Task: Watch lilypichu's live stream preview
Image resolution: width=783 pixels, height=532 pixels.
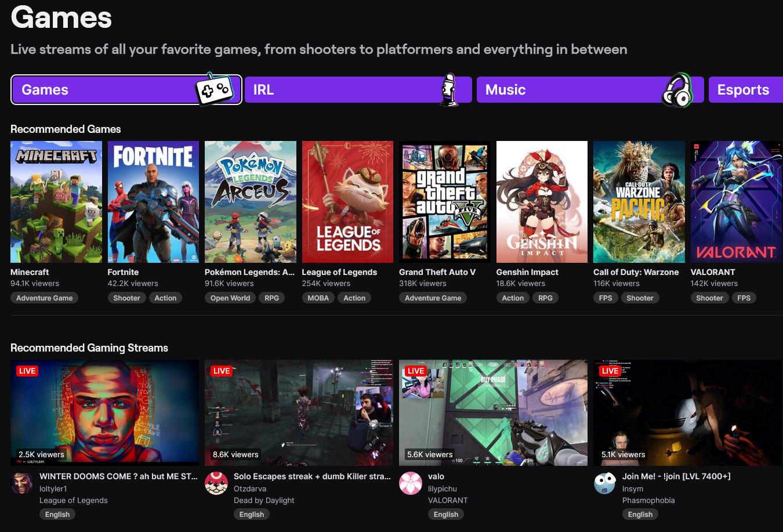Action: [x=493, y=412]
